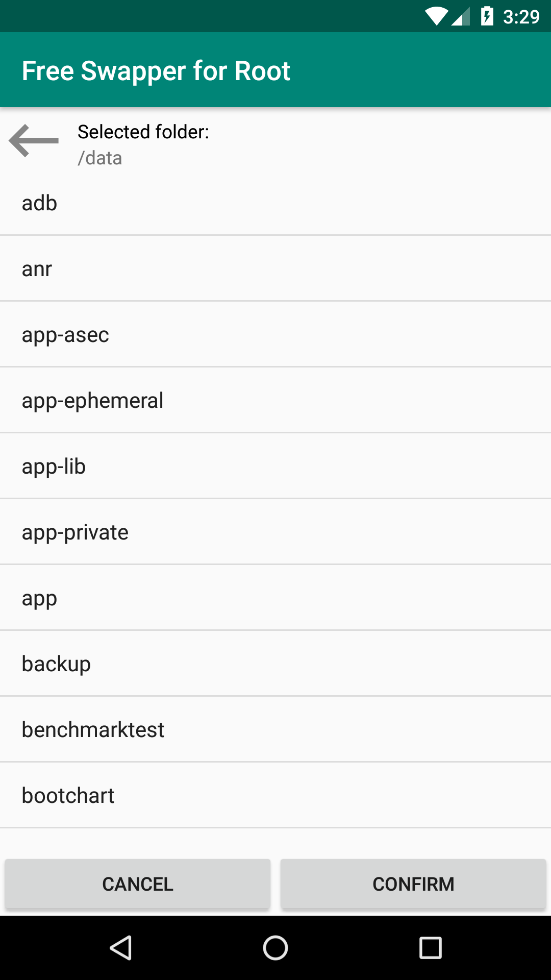551x980 pixels.
Task: Open recent apps with square button
Action: tap(430, 948)
